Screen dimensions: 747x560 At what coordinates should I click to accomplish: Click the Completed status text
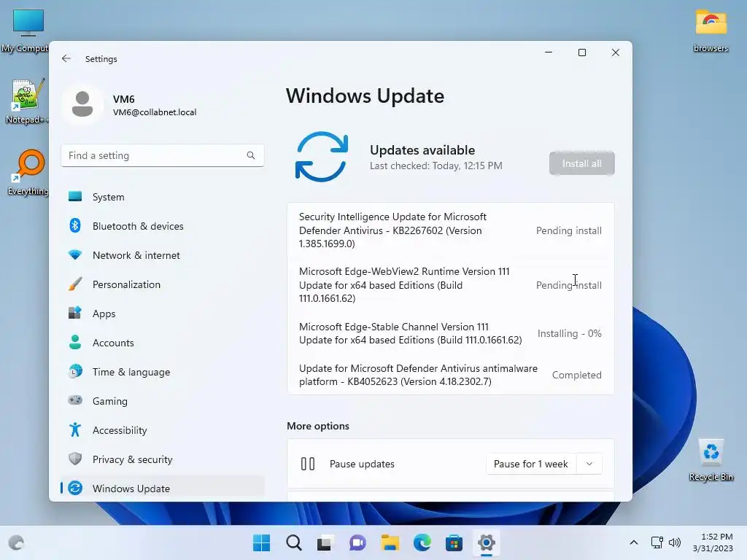[x=576, y=375]
